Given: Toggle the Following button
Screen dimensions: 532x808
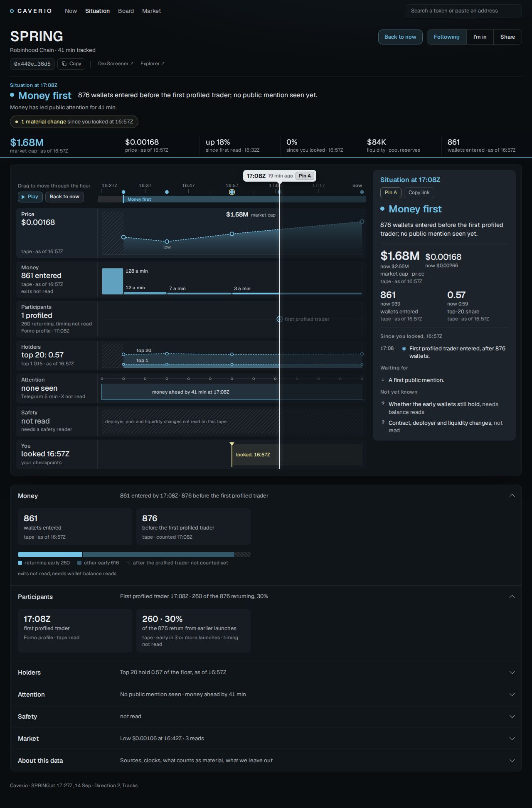Looking at the screenshot, I should click(x=447, y=37).
